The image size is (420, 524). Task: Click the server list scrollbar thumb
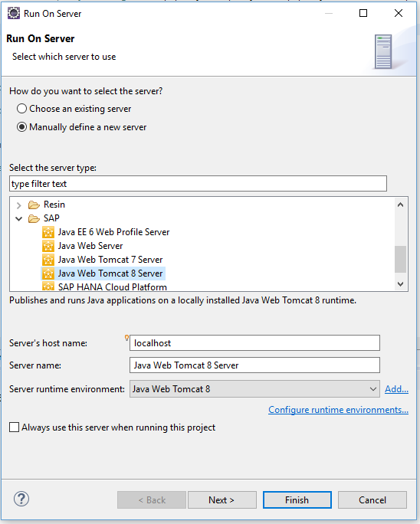(x=400, y=260)
